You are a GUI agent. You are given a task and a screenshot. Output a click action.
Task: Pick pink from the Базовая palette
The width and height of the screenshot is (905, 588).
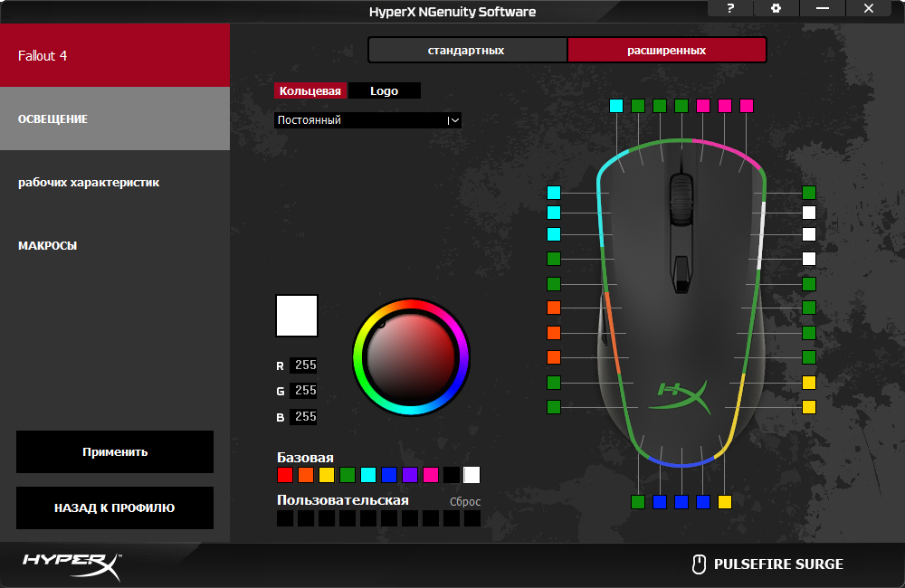tap(431, 475)
